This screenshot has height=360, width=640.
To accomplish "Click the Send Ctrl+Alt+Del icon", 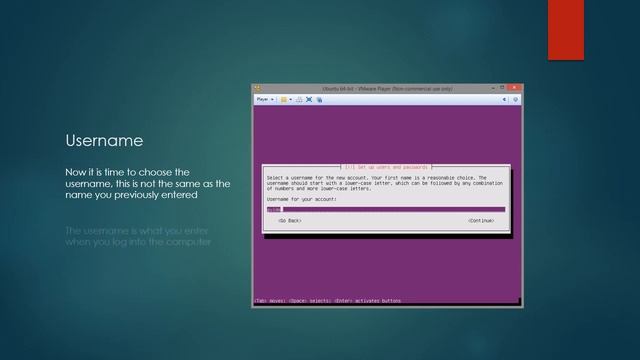I will [x=299, y=99].
